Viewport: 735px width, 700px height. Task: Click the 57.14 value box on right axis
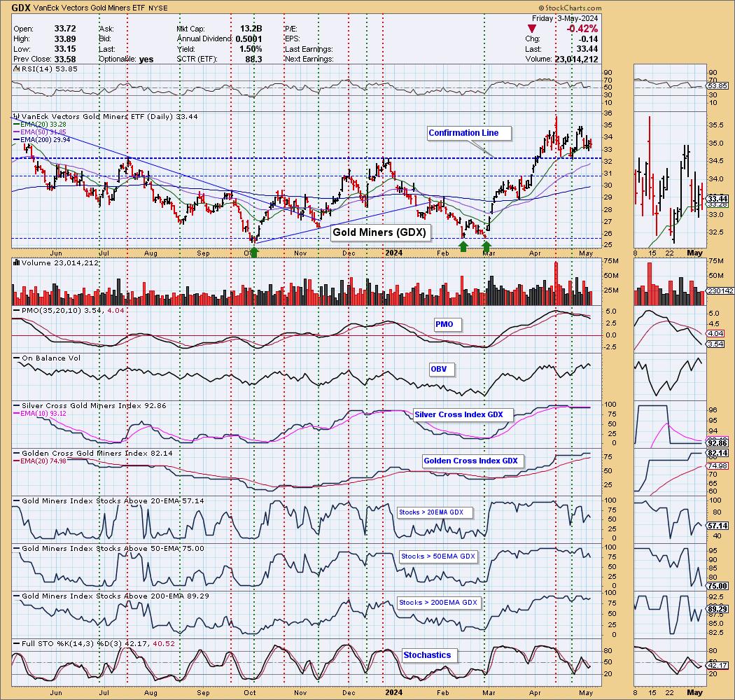[x=717, y=526]
